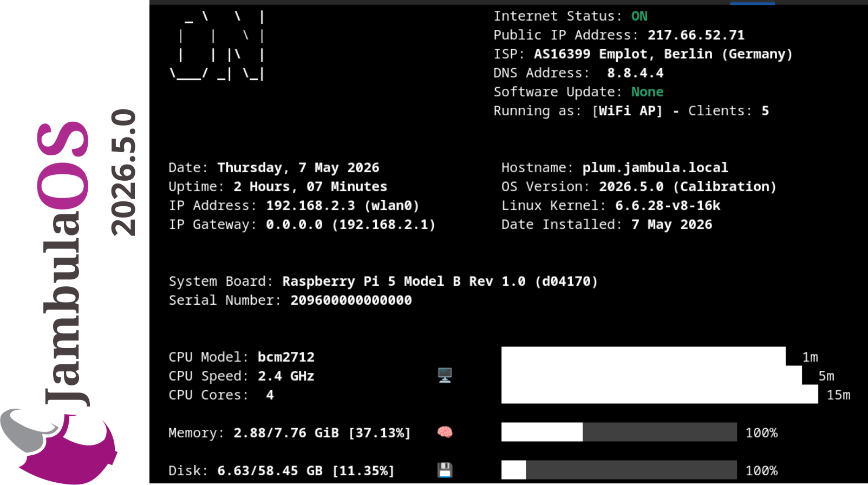Click Software Update None value

648,92
